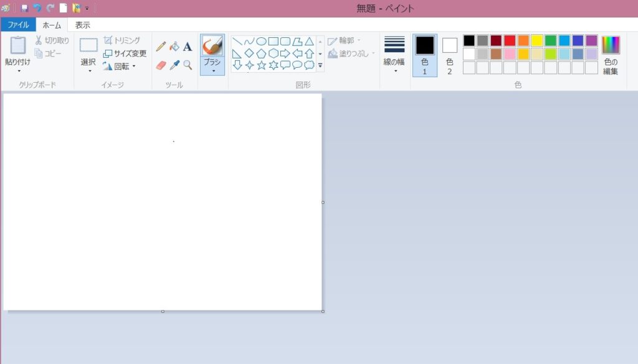The image size is (638, 364).
Task: Select the Pencil tool
Action: 161,47
